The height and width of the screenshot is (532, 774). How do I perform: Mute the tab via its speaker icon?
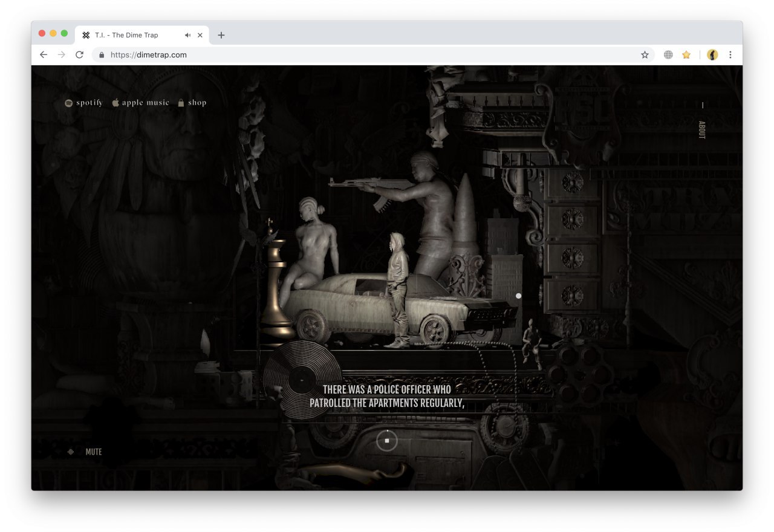click(188, 35)
